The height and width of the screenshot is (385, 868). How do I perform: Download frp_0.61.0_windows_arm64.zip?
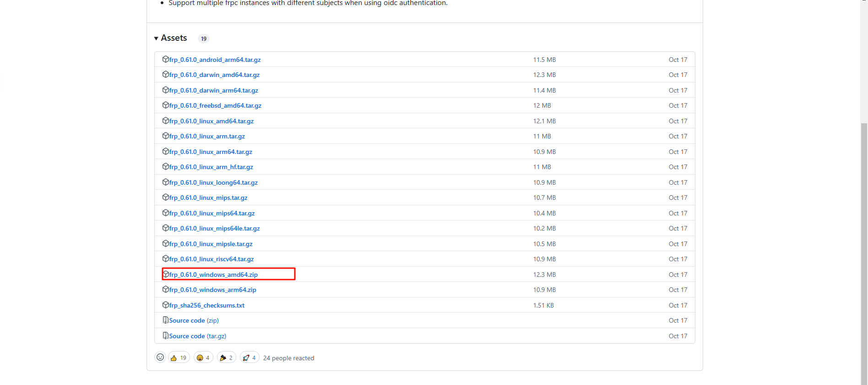point(212,290)
